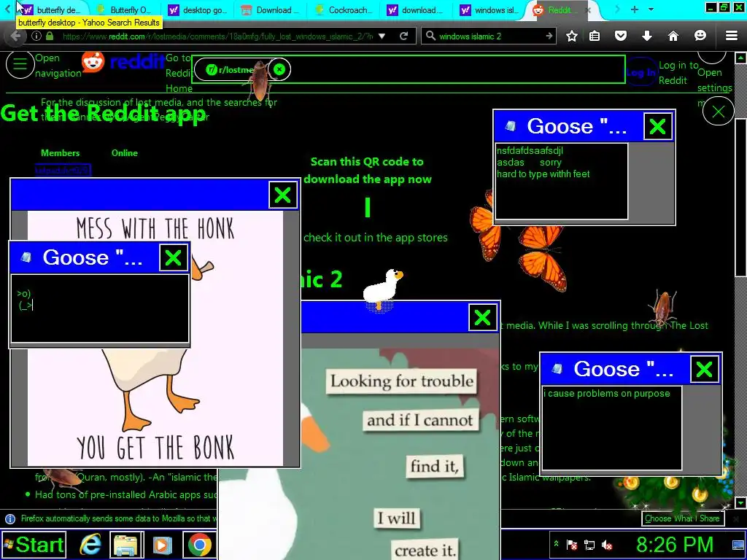The height and width of the screenshot is (560, 747).
Task: Click the 'Choose What I Share' button
Action: click(x=682, y=518)
